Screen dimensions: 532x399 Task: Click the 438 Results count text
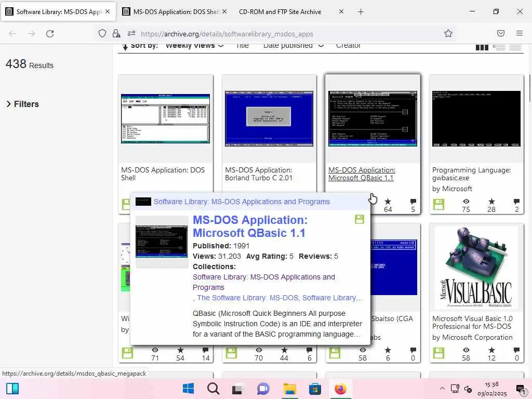point(30,64)
